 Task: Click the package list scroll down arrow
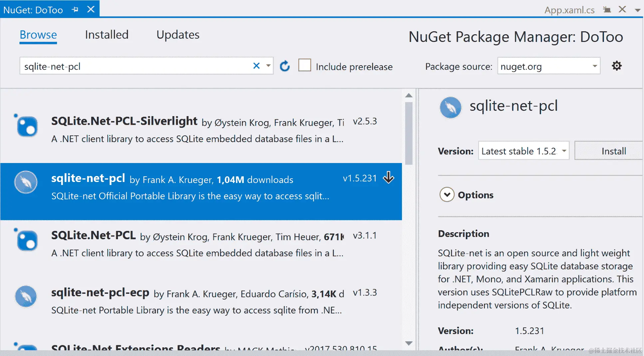(x=409, y=343)
